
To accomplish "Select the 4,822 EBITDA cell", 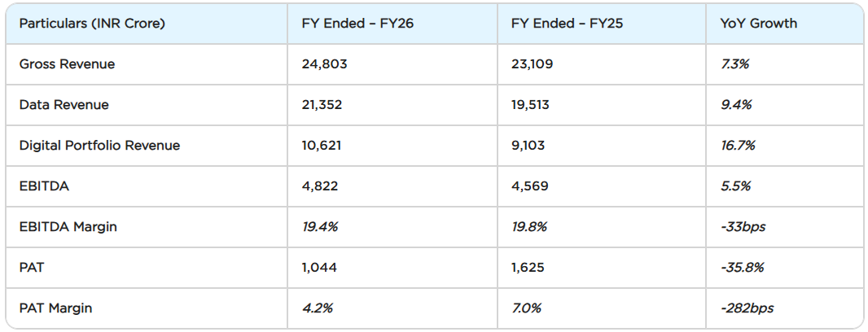I will tap(319, 186).
